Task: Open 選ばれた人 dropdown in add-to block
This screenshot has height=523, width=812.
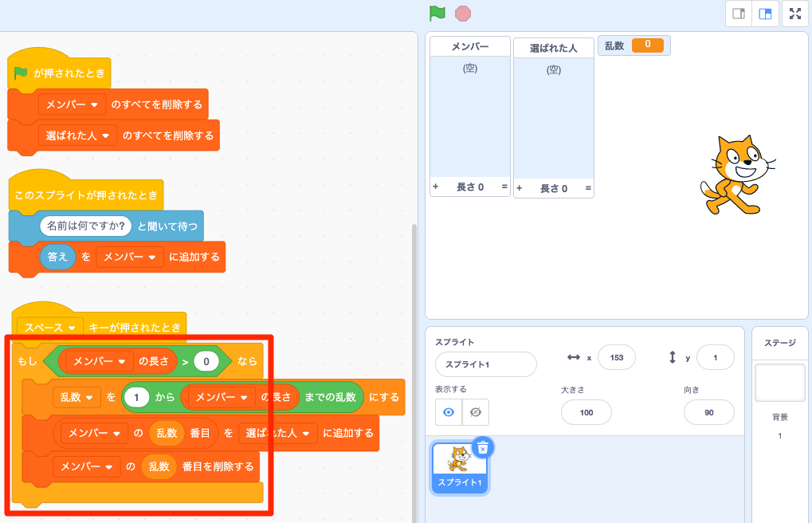Action: click(277, 433)
